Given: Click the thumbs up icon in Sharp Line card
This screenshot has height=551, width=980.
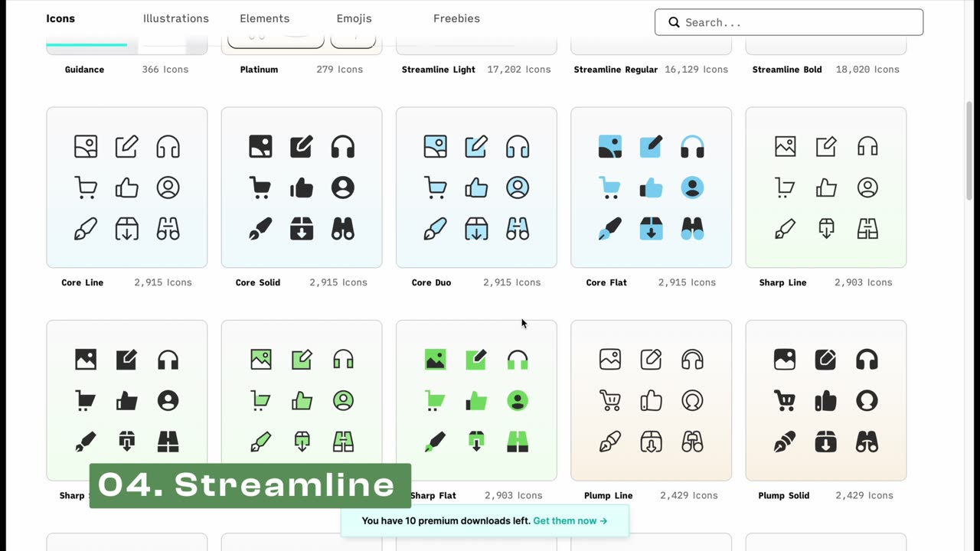Looking at the screenshot, I should coord(826,187).
